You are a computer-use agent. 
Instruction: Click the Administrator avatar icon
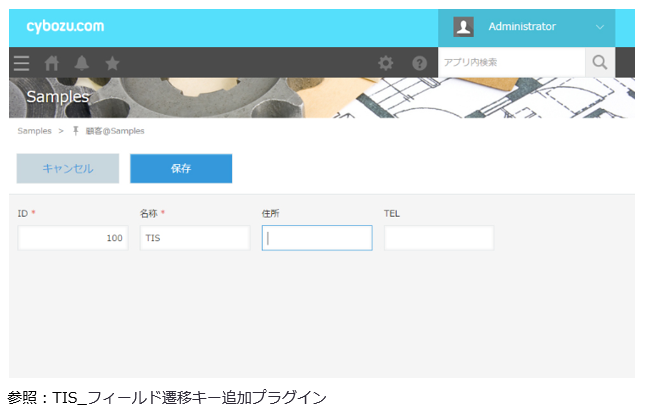(463, 27)
